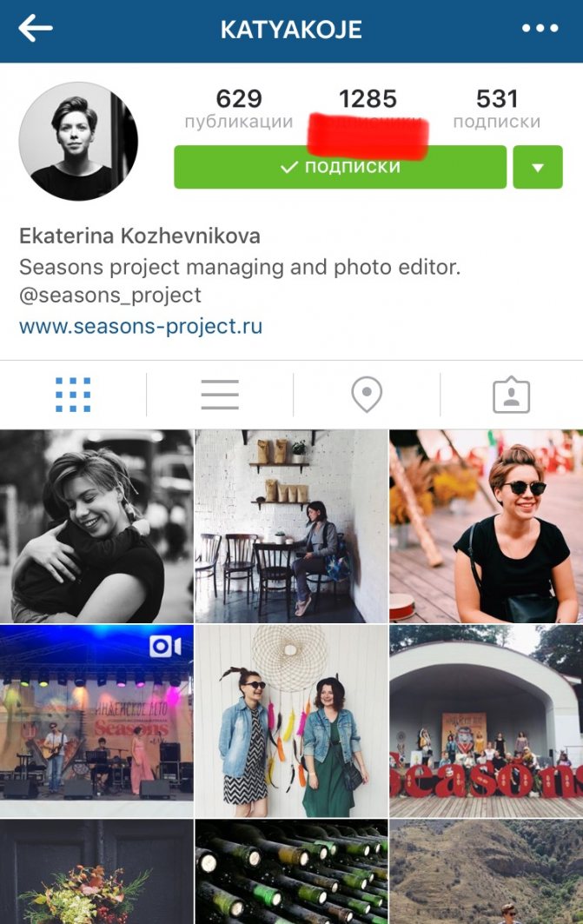Open the black-and-white hugging photo

point(96,526)
